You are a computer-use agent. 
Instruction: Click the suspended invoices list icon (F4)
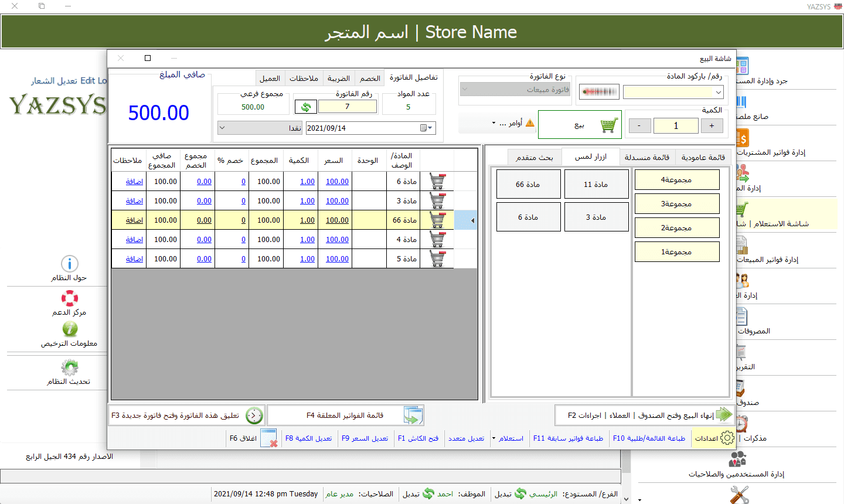413,416
